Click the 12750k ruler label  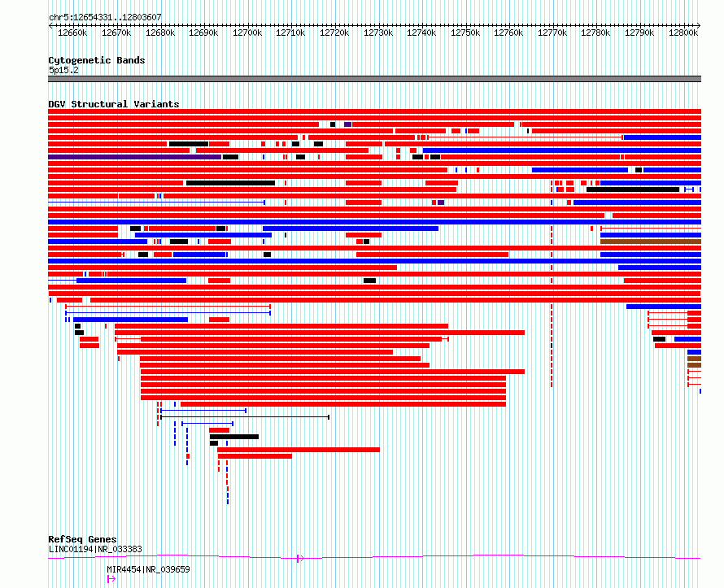[465, 33]
